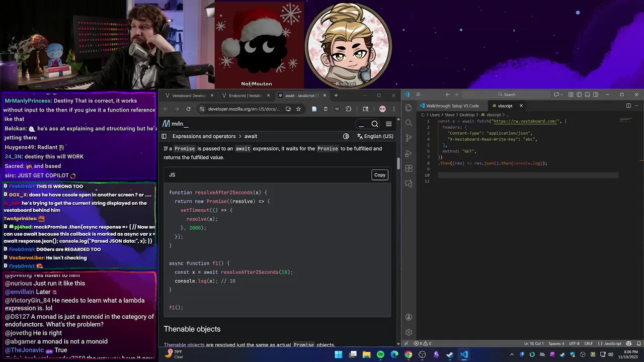The height and width of the screenshot is (362, 644).
Task: Open MDN hamburger menu
Action: (x=388, y=124)
